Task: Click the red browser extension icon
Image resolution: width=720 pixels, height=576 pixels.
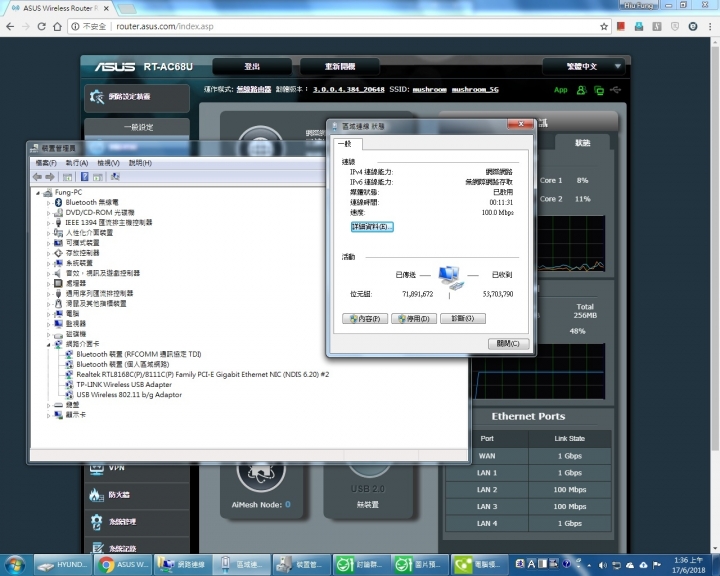Action: coord(621,27)
